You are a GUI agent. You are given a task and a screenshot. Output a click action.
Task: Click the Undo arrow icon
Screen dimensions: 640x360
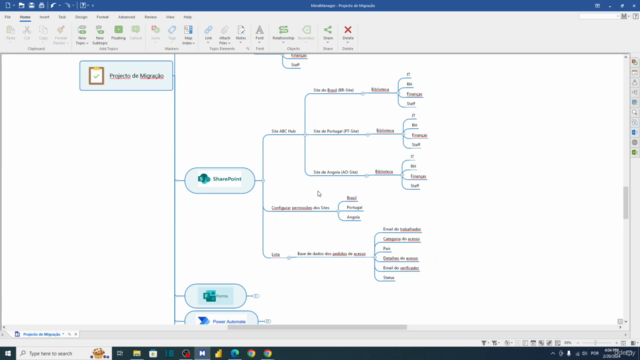[x=53, y=5]
